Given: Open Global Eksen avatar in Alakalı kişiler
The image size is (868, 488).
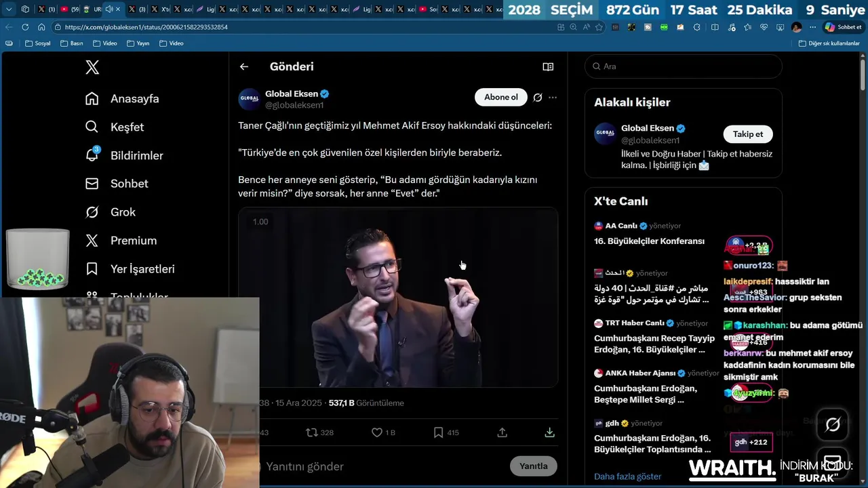Looking at the screenshot, I should pos(605,134).
